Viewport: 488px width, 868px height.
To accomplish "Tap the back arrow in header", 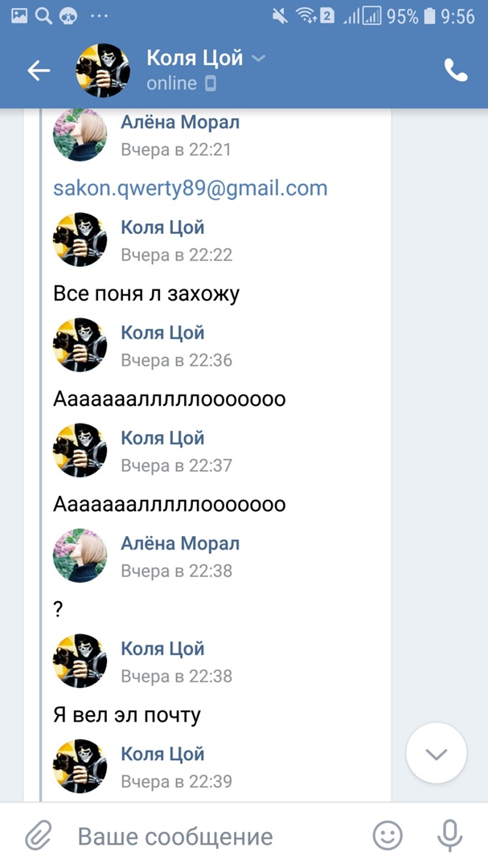I will [x=39, y=71].
